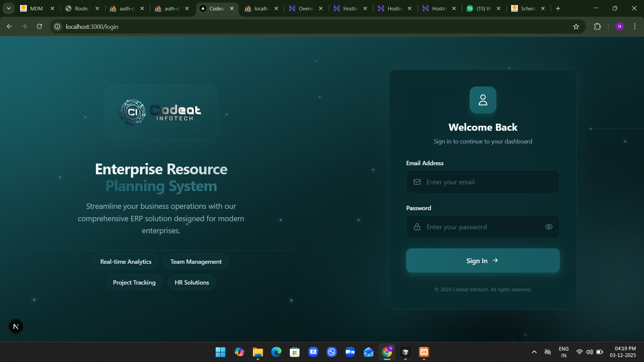Open a new browser tab
The width and height of the screenshot is (644, 362).
(558, 8)
